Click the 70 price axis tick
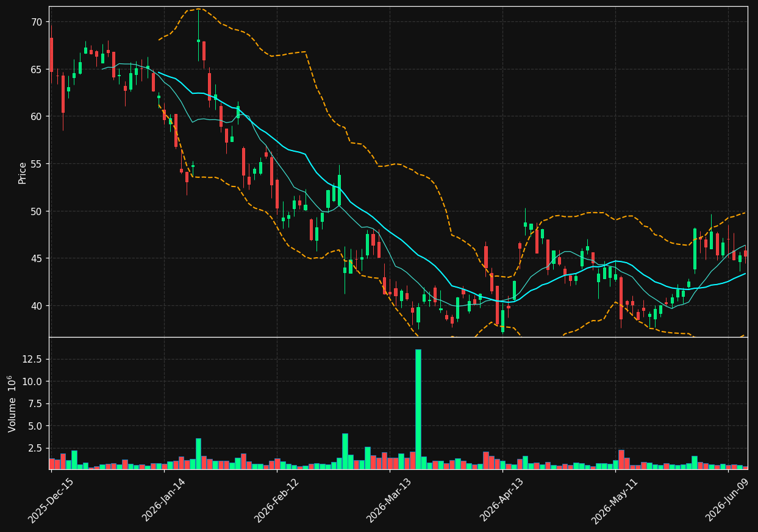 tap(37, 22)
